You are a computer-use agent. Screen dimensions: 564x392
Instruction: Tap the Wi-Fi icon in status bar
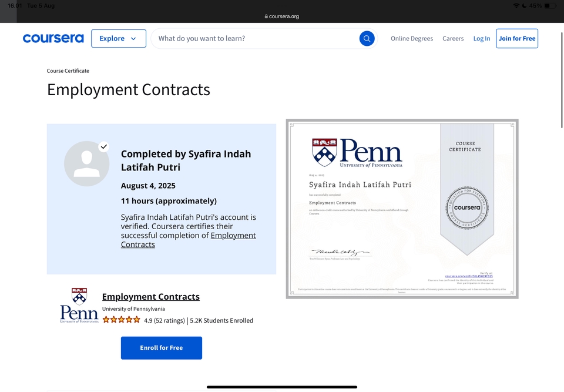coord(516,6)
